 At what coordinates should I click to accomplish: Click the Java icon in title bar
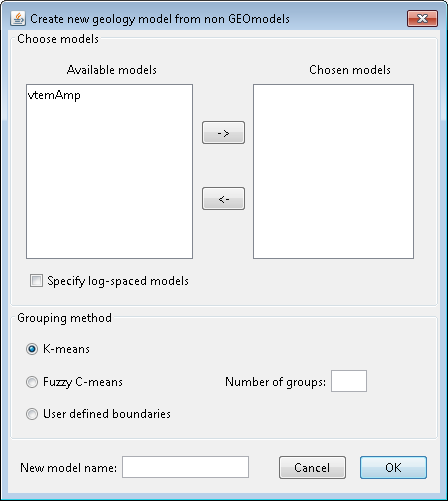18,19
